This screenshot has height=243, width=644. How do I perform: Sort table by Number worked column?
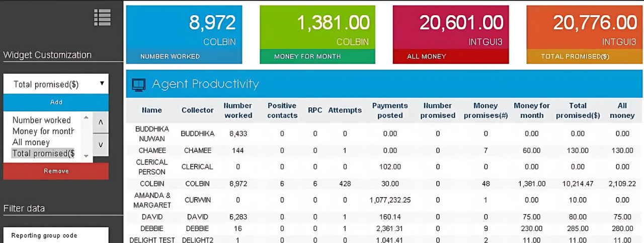point(238,110)
